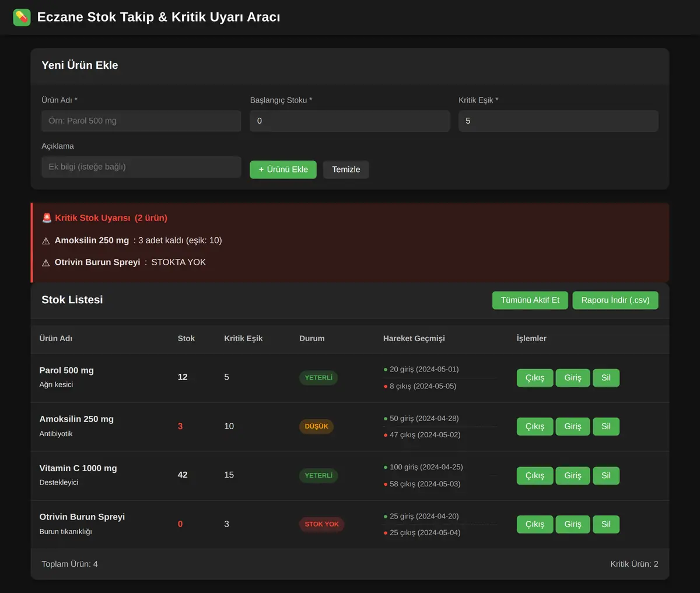Click Giriş for Vitamin C 1000 mg

pyautogui.click(x=573, y=475)
